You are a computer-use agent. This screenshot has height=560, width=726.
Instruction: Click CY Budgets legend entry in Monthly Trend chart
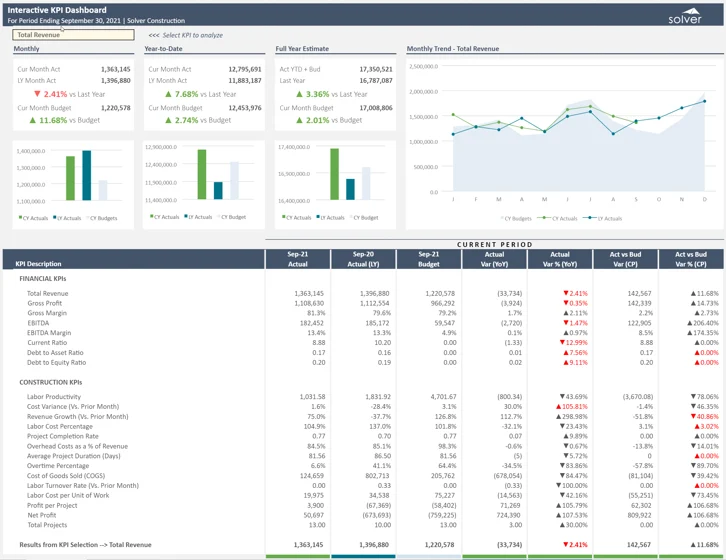516,217
